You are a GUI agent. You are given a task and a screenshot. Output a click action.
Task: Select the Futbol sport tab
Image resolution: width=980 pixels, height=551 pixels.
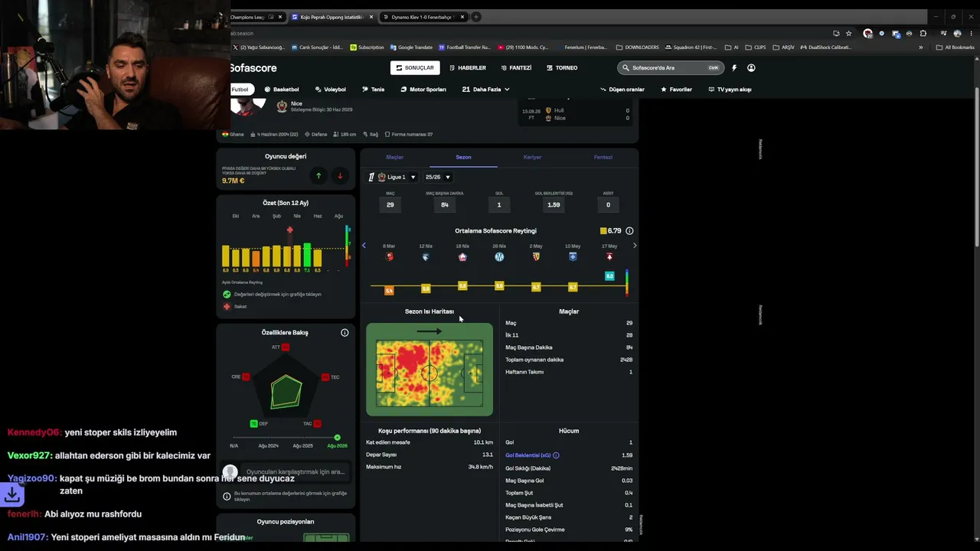(240, 90)
